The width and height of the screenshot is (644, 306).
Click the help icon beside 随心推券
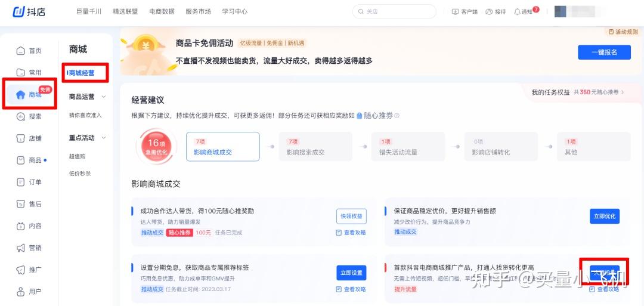click(x=397, y=116)
